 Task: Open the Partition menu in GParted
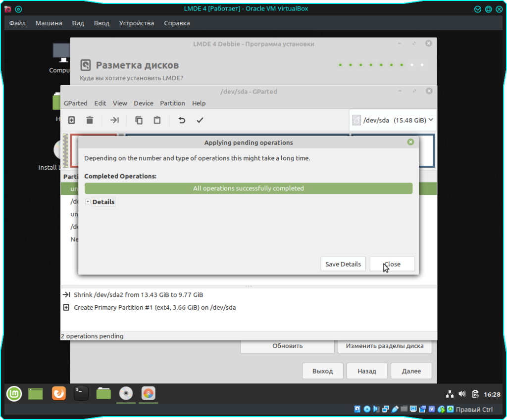(172, 103)
